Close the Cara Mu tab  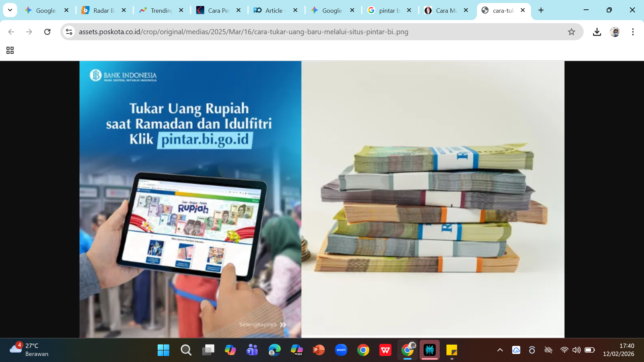click(466, 10)
